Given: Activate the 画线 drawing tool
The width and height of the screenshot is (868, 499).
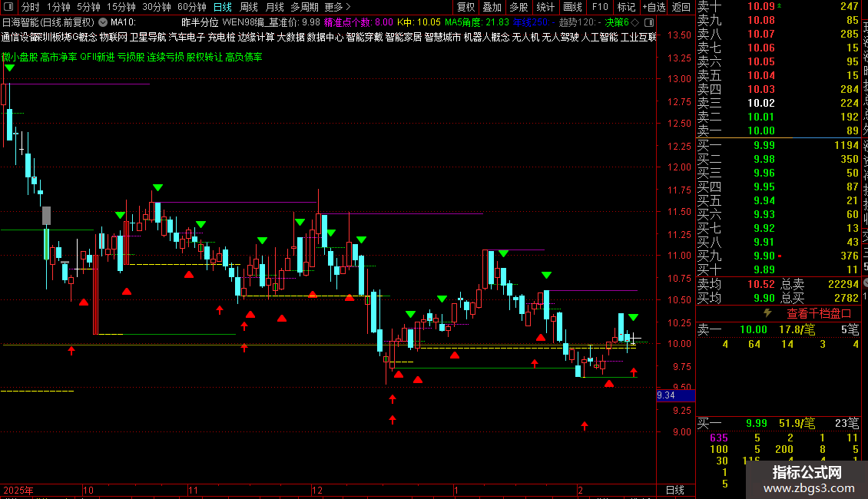Looking at the screenshot, I should tap(572, 7).
